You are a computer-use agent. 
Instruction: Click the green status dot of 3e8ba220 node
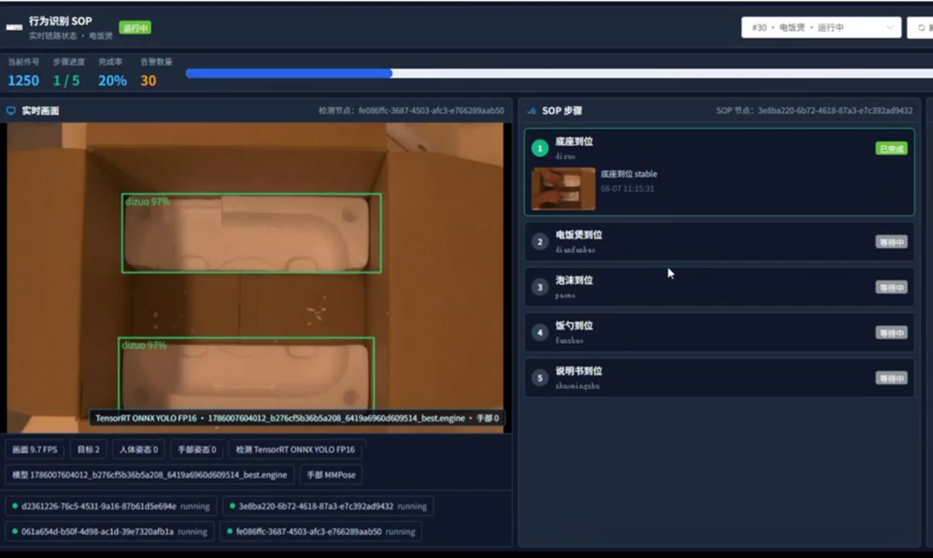click(232, 506)
